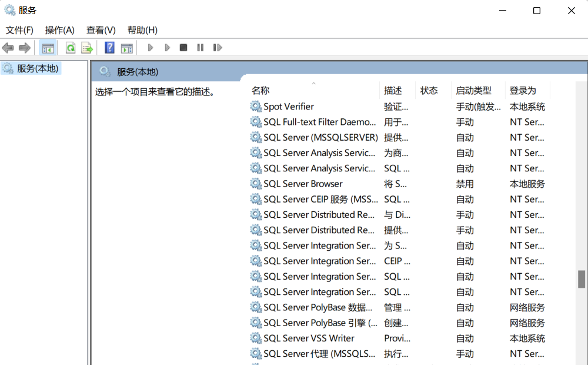
Task: Open the 帮助(H) menu
Action: (142, 30)
